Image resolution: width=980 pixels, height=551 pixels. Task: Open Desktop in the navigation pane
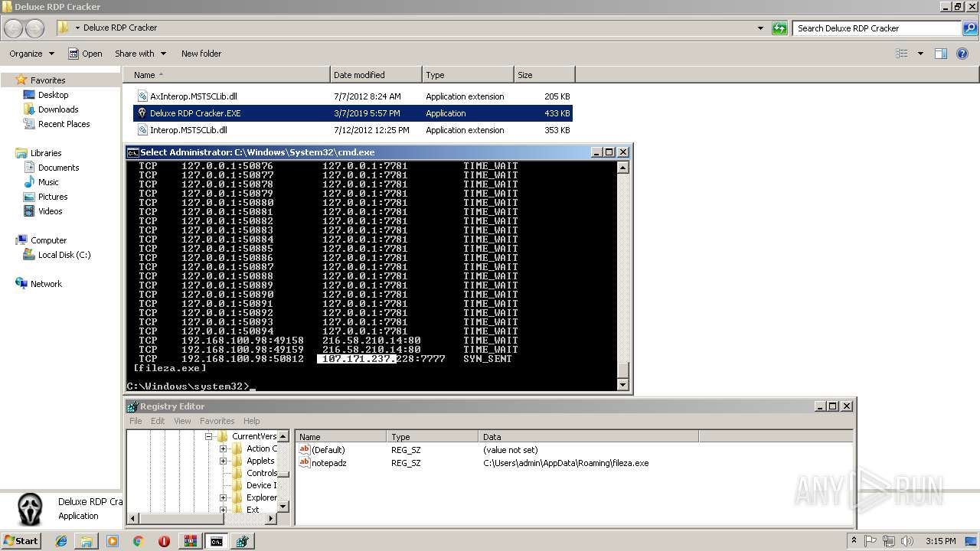pos(53,95)
